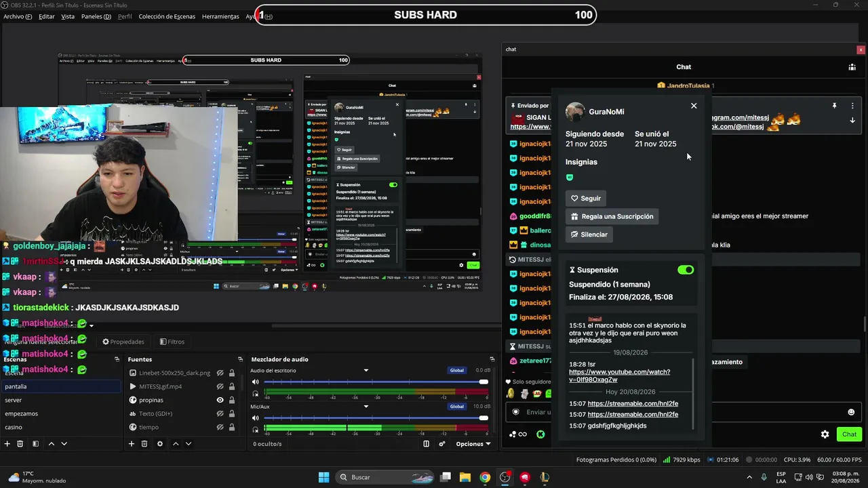This screenshot has height=488, width=868.
Task: Open the Colección de Escenas menu
Action: [x=167, y=16]
